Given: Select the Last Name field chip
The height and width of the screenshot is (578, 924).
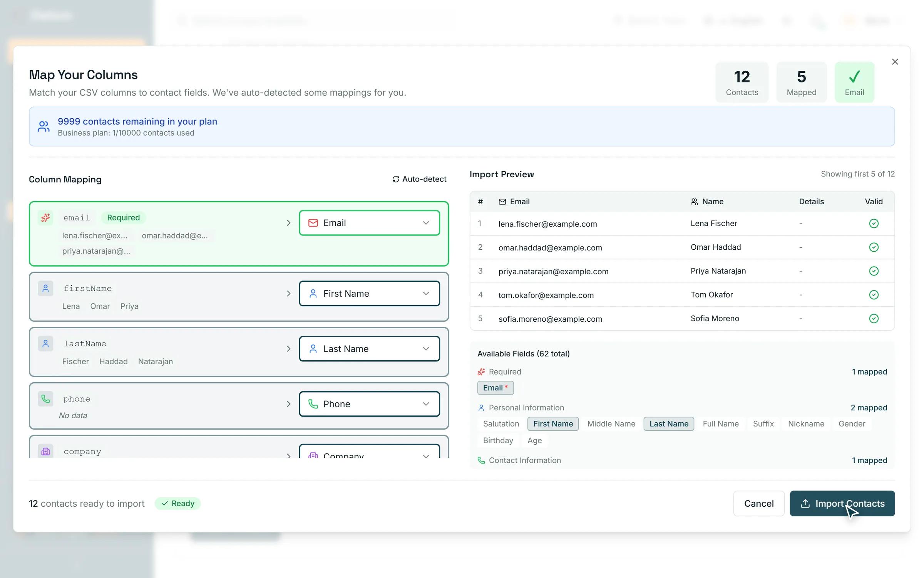Looking at the screenshot, I should coord(669,424).
